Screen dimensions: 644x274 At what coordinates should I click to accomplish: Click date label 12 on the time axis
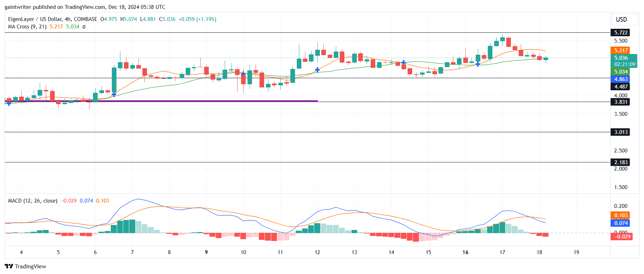(x=317, y=252)
